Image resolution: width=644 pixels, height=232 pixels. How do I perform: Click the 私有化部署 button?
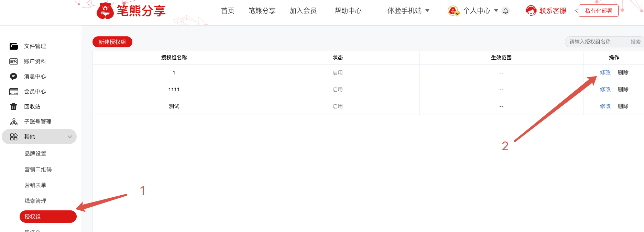click(x=599, y=11)
